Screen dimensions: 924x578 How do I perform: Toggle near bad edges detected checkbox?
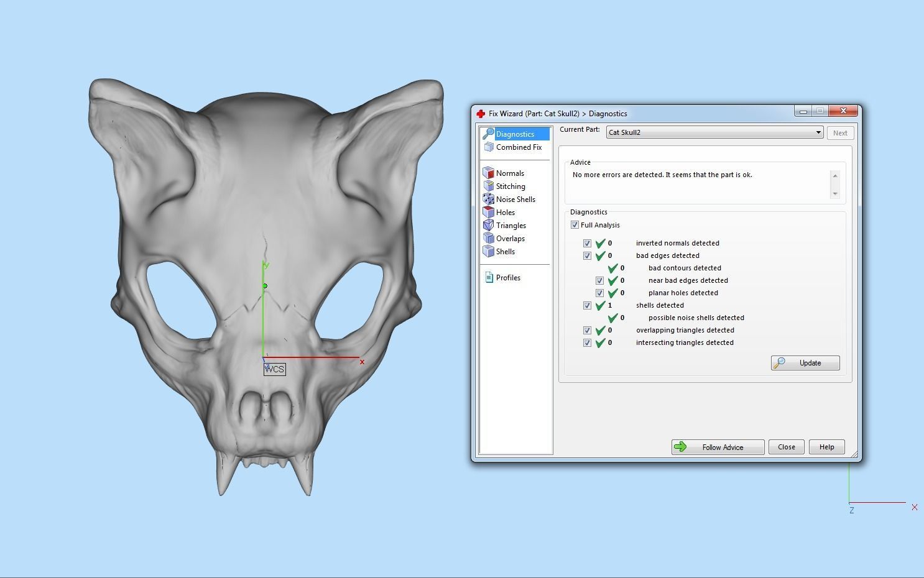[x=599, y=280]
